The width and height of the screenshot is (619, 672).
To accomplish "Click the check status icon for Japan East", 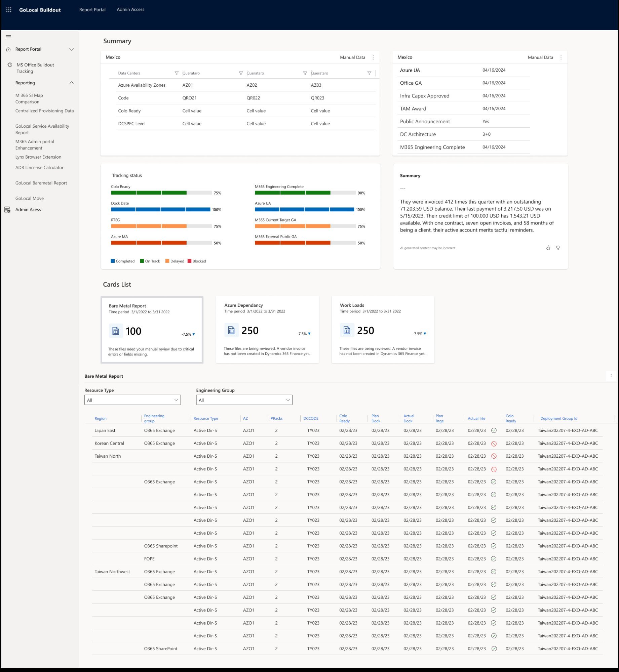I will 494,430.
